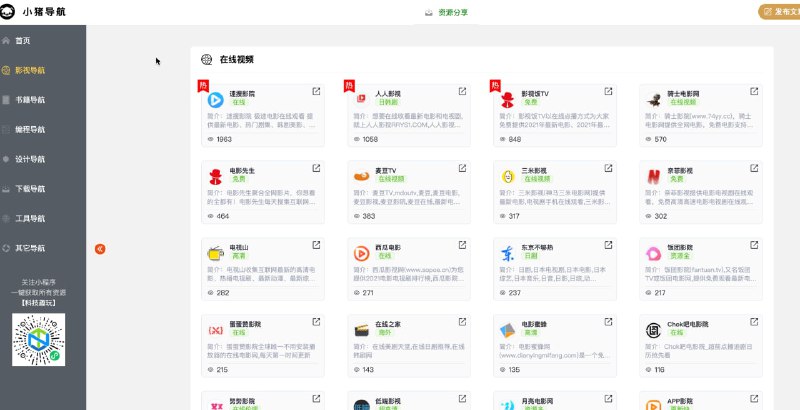Open the 低端影视 title link
The image size is (800, 410).
tap(388, 401)
